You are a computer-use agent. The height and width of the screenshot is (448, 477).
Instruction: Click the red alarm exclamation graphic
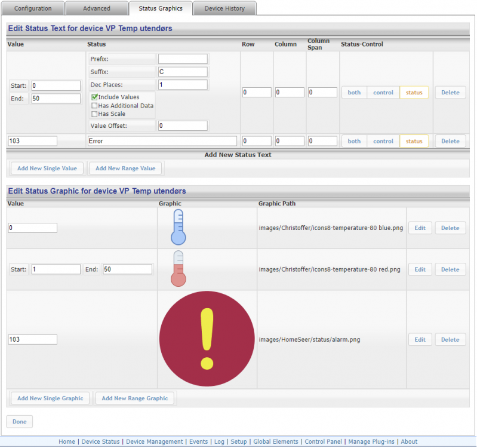point(207,339)
